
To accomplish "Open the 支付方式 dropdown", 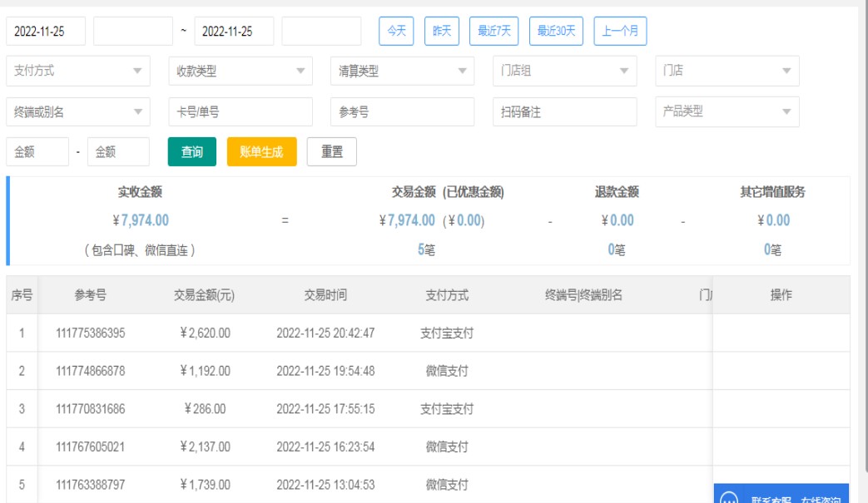I will 78,72.
